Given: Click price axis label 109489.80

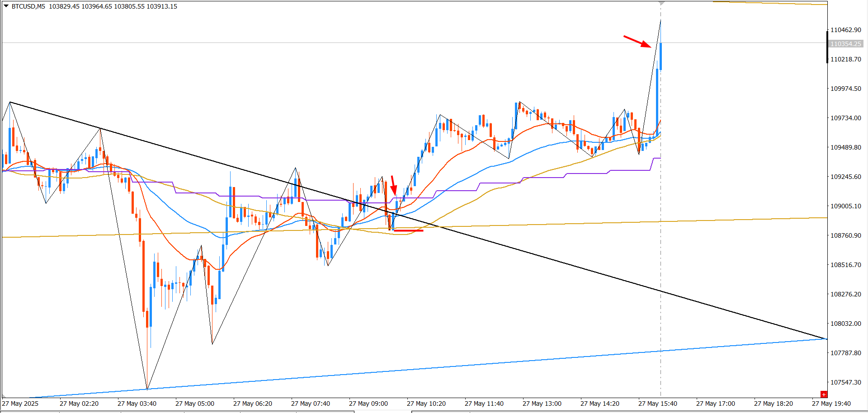Looking at the screenshot, I should pyautogui.click(x=846, y=147).
